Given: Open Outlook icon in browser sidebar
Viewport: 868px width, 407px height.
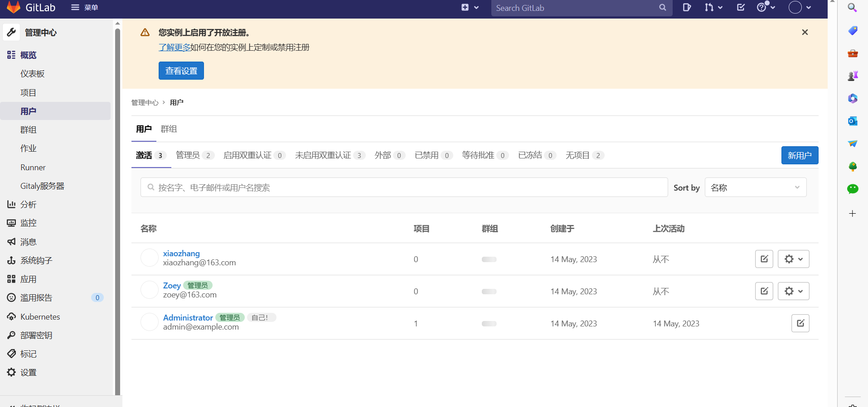Looking at the screenshot, I should point(852,121).
